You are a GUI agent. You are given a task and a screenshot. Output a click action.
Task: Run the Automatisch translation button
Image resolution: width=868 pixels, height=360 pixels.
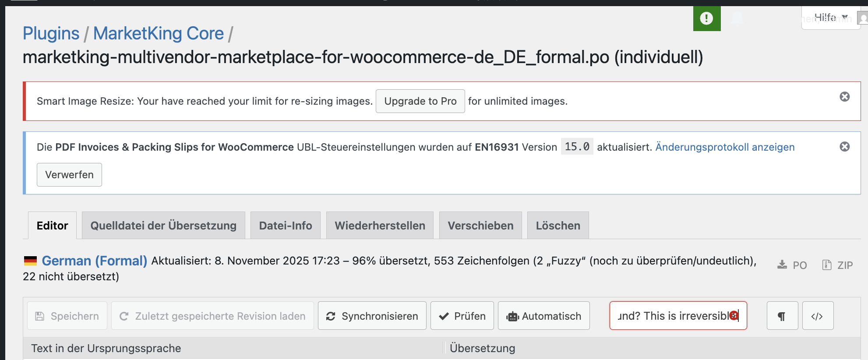pyautogui.click(x=543, y=316)
